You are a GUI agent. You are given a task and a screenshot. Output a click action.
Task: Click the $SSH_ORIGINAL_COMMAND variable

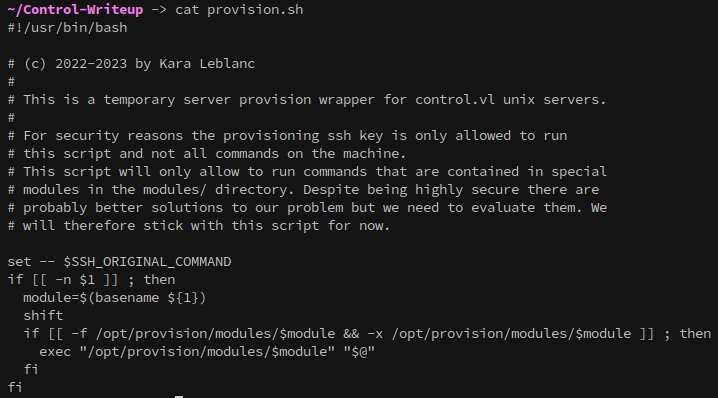(x=147, y=262)
